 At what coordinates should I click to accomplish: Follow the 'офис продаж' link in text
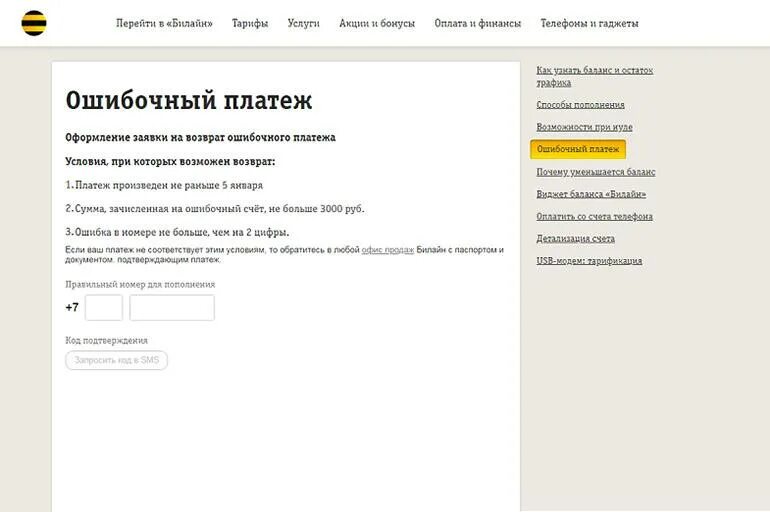coord(387,250)
